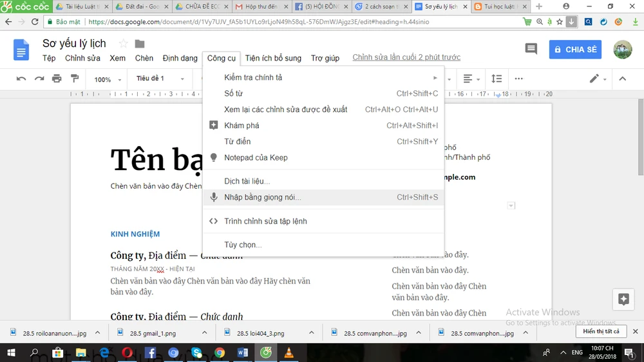Image resolution: width=644 pixels, height=362 pixels.
Task: Expand editing mode pencil dropdown
Action: pos(597,79)
